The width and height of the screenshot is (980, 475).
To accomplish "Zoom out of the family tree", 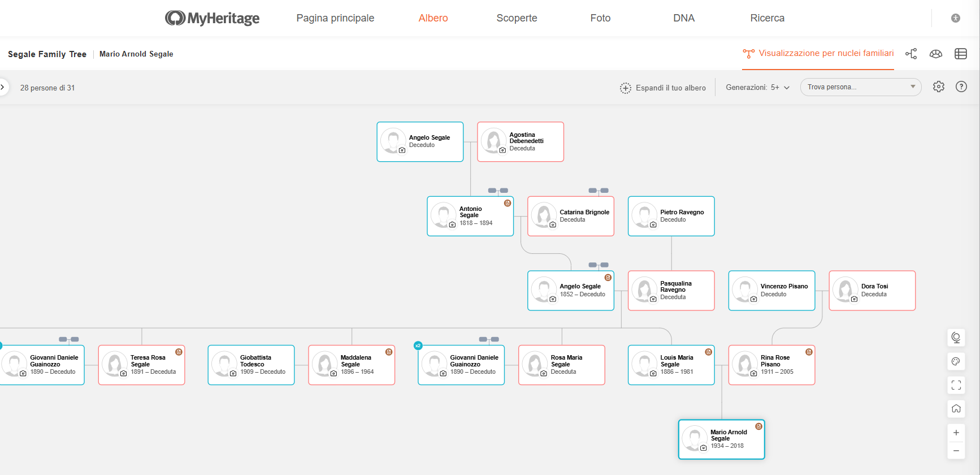I will pos(956,451).
